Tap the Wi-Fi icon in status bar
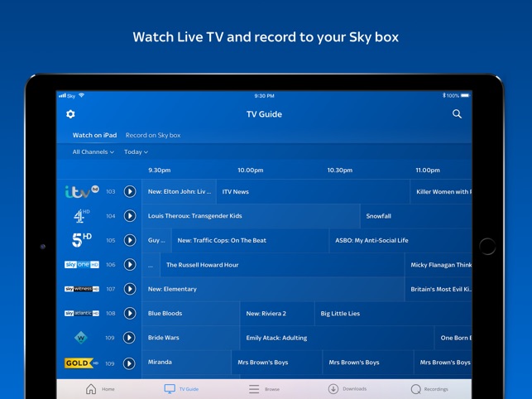Viewport: 532px width, 399px height. (81, 95)
